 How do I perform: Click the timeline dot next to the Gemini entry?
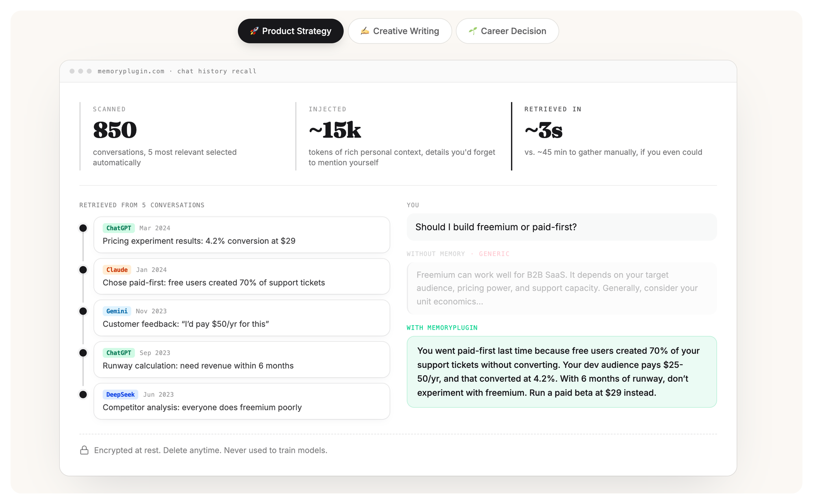tap(83, 311)
